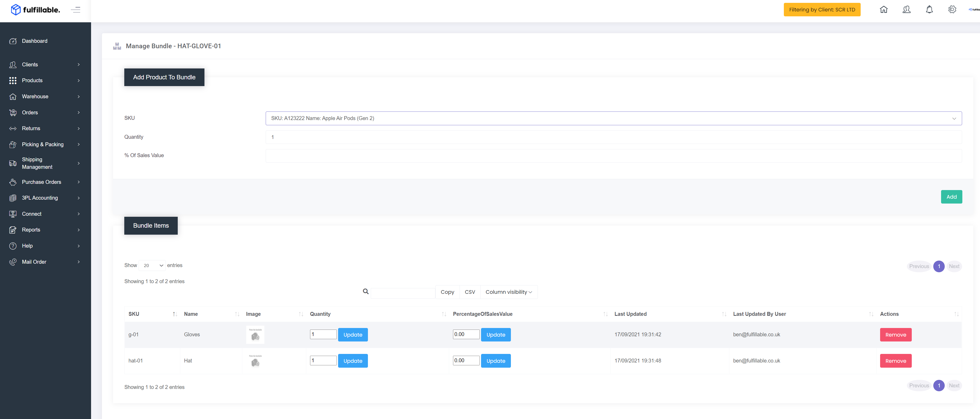Open the SKU product dropdown

(x=613, y=118)
